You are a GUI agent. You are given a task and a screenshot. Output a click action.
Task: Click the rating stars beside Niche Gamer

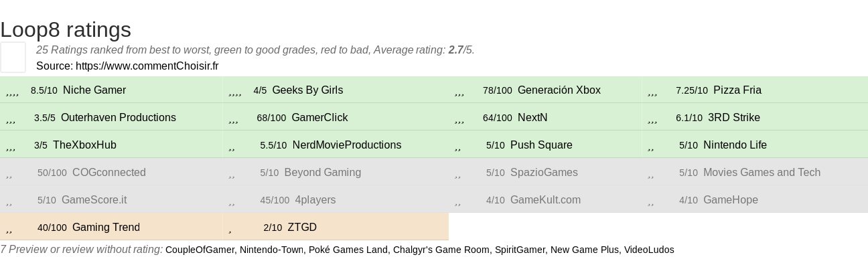pos(12,92)
